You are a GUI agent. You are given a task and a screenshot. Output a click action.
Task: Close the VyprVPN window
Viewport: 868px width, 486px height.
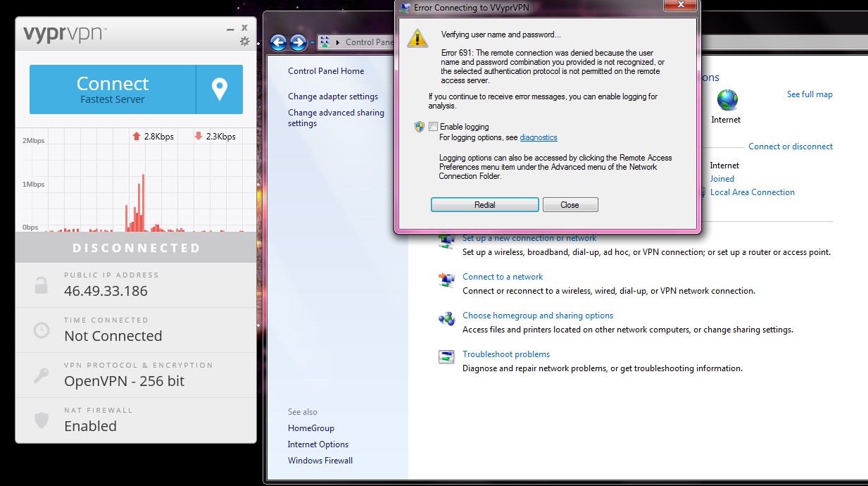[244, 28]
